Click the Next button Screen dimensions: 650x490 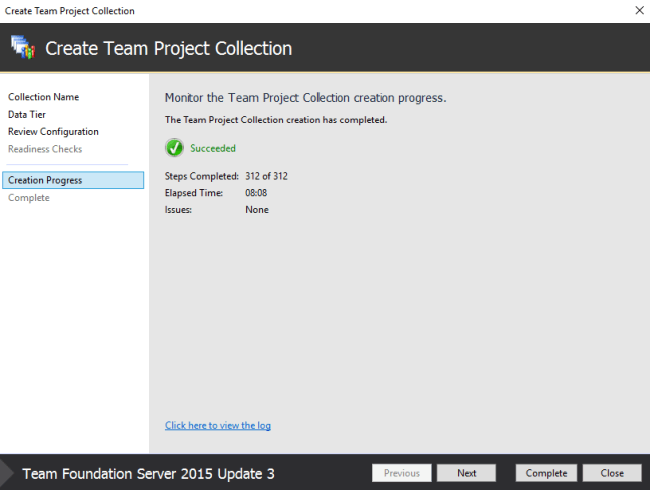point(466,473)
